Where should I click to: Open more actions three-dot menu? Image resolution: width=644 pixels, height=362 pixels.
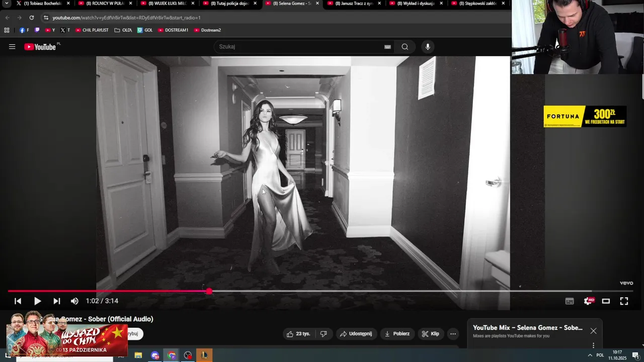tap(453, 334)
